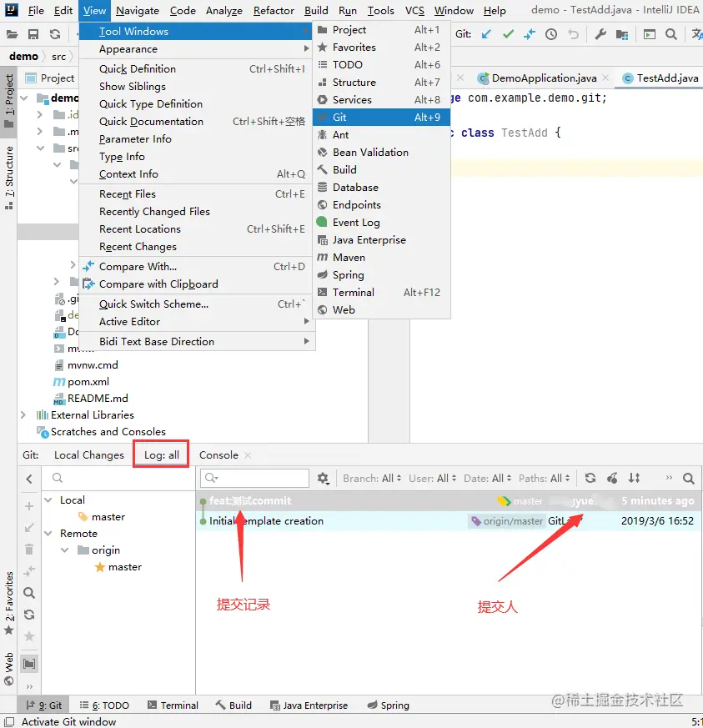Switch to the Log: all tab
The image size is (703, 728).
coord(161,454)
